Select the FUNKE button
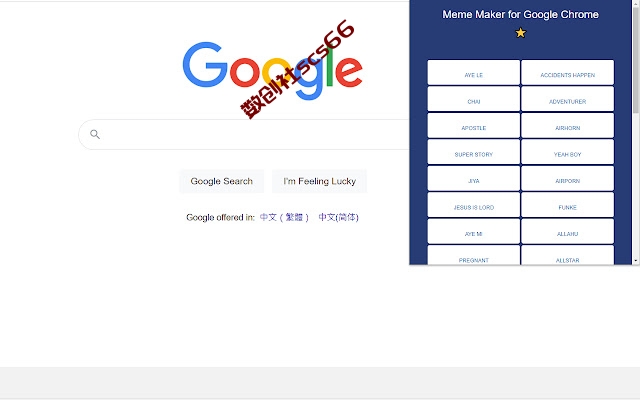The height and width of the screenshot is (400, 640). click(x=567, y=205)
